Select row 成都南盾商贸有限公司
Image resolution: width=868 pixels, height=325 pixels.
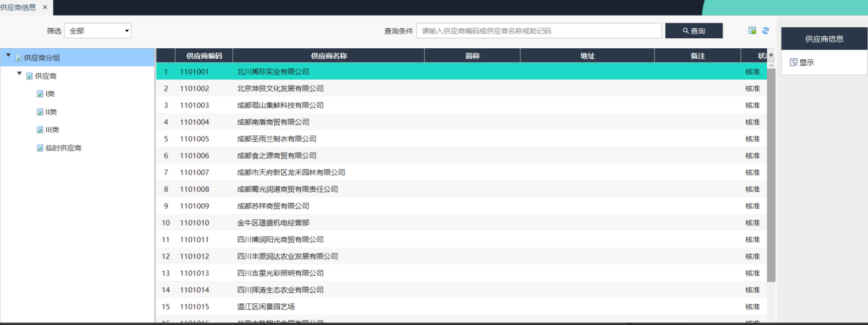pyautogui.click(x=273, y=122)
